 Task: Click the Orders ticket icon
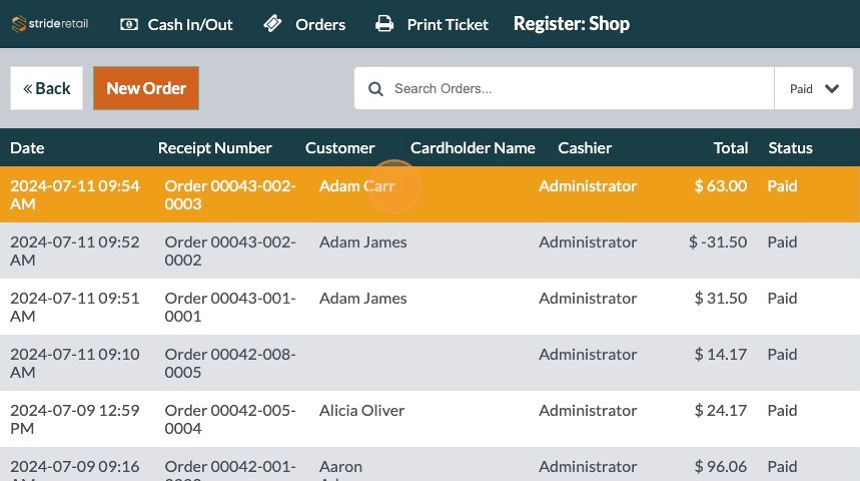(x=273, y=24)
